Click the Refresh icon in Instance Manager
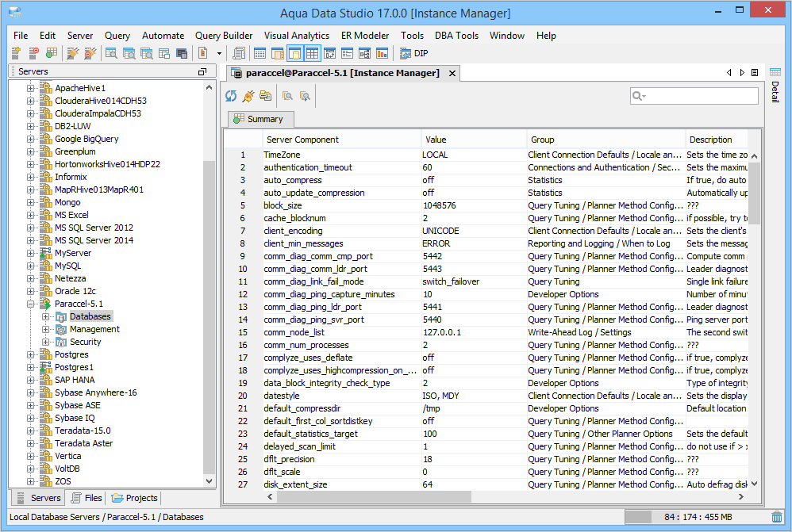The image size is (792, 532). click(232, 96)
